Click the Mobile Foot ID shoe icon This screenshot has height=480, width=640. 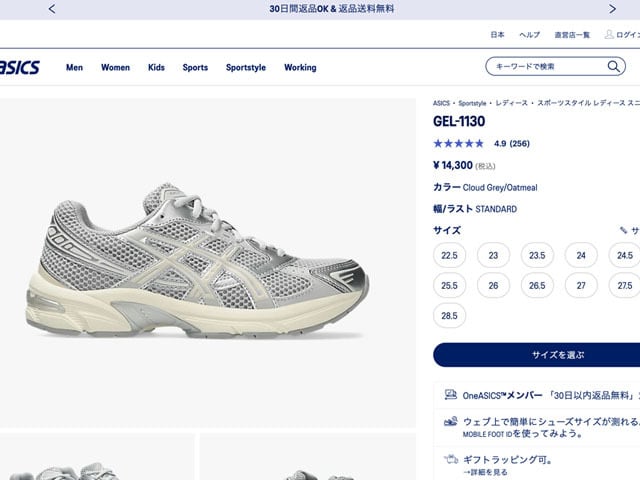click(x=451, y=421)
